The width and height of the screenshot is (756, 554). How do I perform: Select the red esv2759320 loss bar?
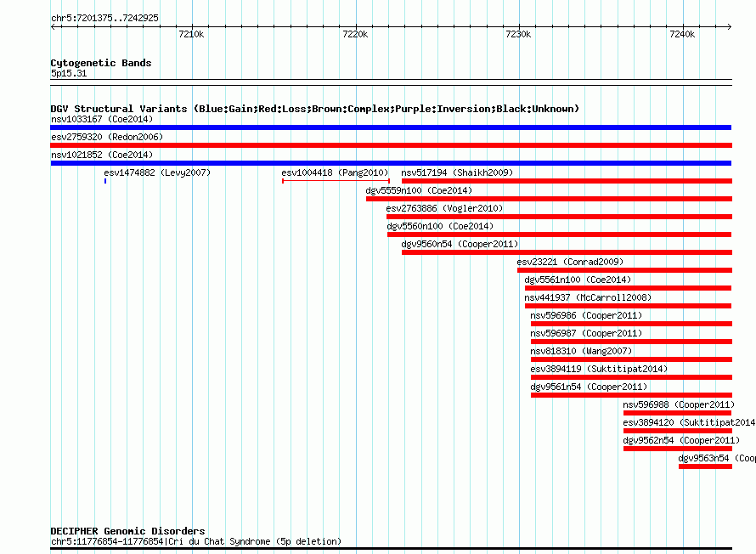[x=391, y=145]
